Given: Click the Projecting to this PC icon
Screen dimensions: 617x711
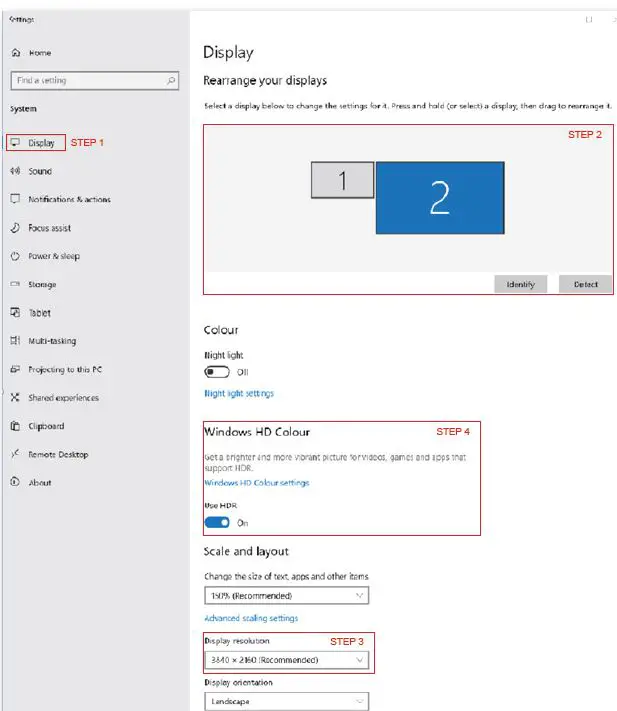Looking at the screenshot, I should (15, 369).
